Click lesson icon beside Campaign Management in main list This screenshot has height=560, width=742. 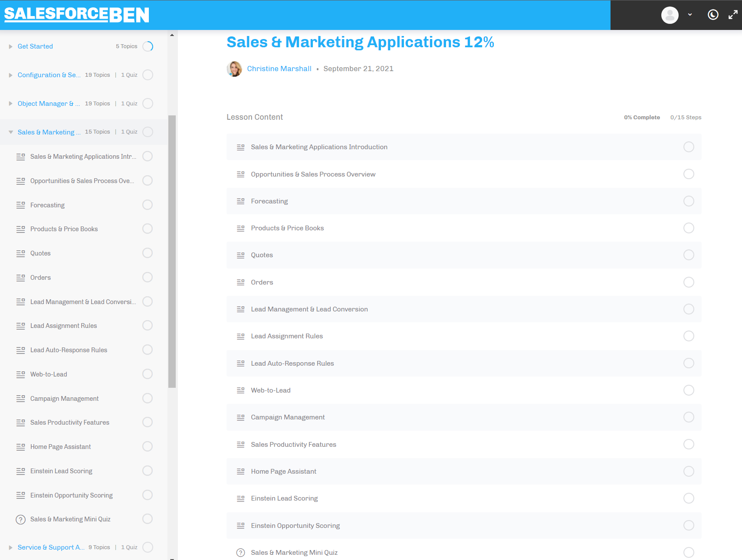pos(240,417)
